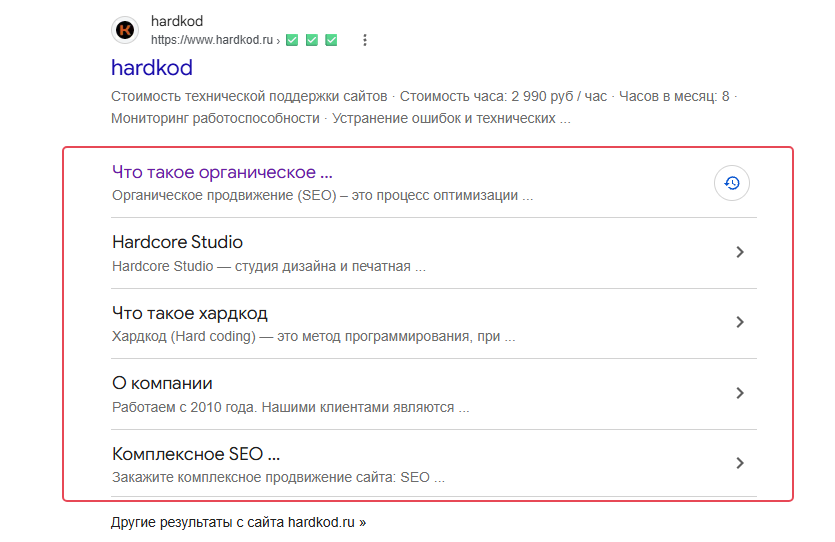
Task: Open the "Комплексное SEO ..." sitelink
Action: point(195,454)
